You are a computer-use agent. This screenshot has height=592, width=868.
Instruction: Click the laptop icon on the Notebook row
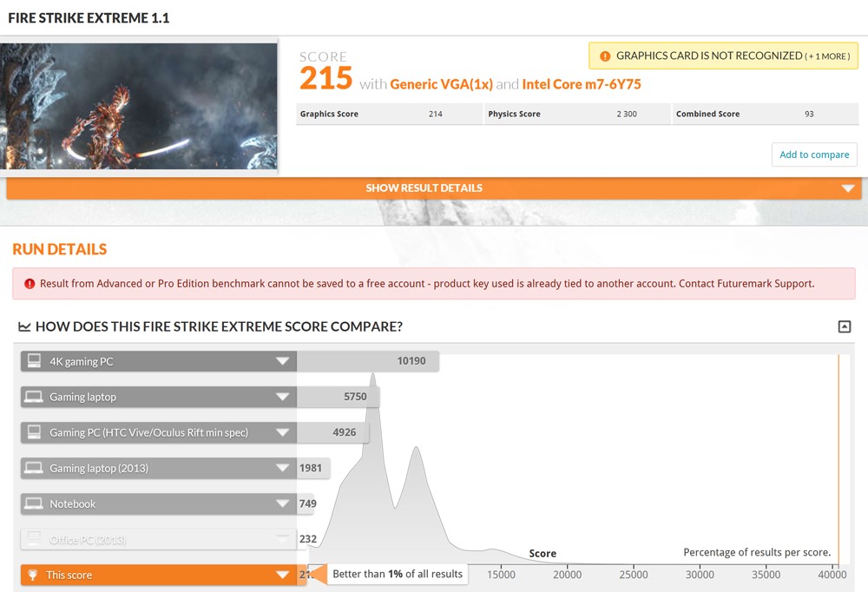click(x=34, y=503)
